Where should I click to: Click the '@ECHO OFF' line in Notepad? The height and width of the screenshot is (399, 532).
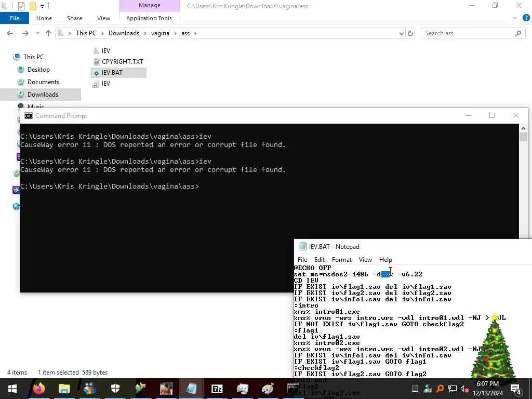[x=312, y=268]
